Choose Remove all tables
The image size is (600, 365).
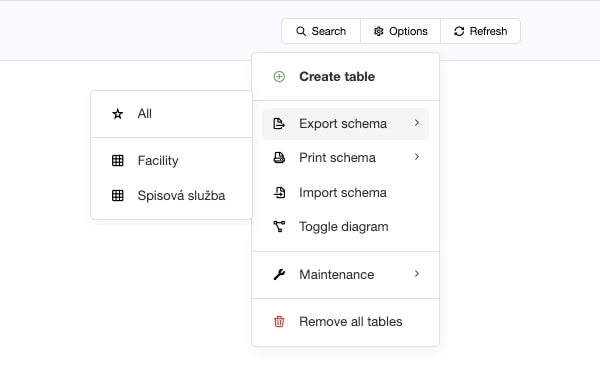pyautogui.click(x=346, y=321)
